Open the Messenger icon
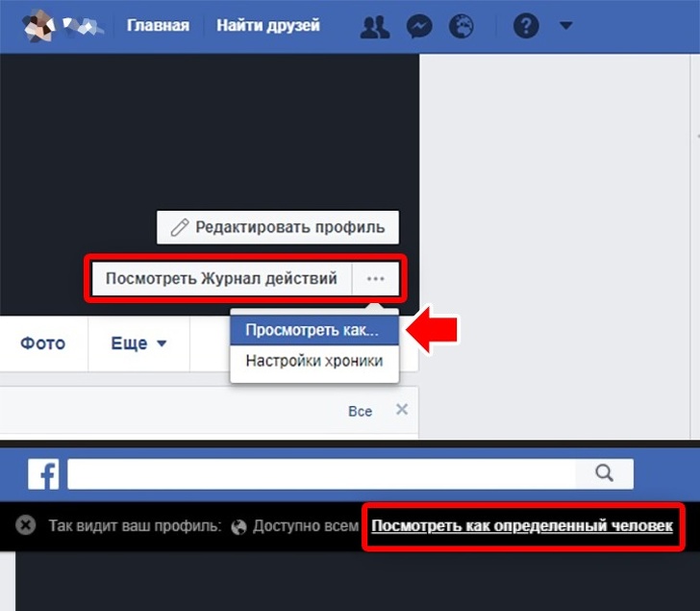 418,26
